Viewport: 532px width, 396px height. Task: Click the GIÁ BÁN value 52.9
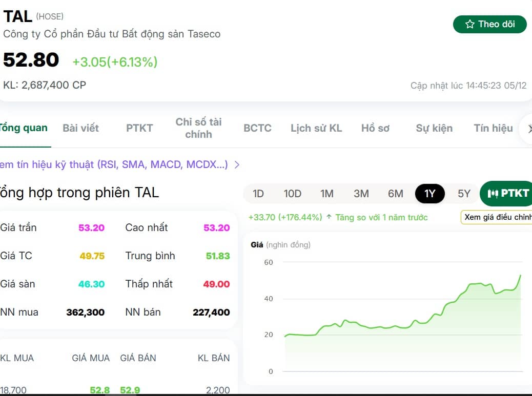point(130,389)
